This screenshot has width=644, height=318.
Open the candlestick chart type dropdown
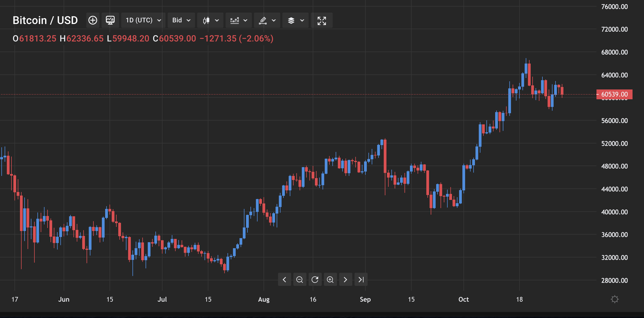click(x=211, y=20)
